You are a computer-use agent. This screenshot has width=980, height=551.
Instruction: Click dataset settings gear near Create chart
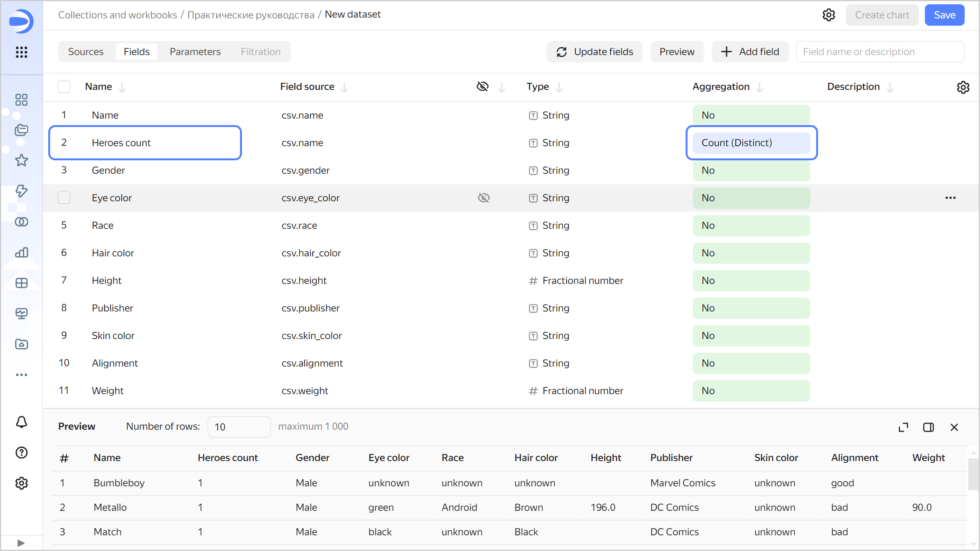click(829, 15)
